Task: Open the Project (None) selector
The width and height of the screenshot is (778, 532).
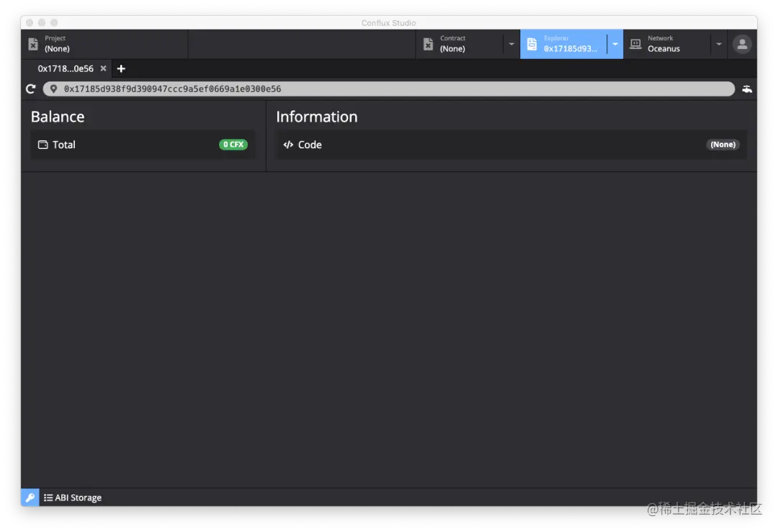Action: pyautogui.click(x=104, y=44)
